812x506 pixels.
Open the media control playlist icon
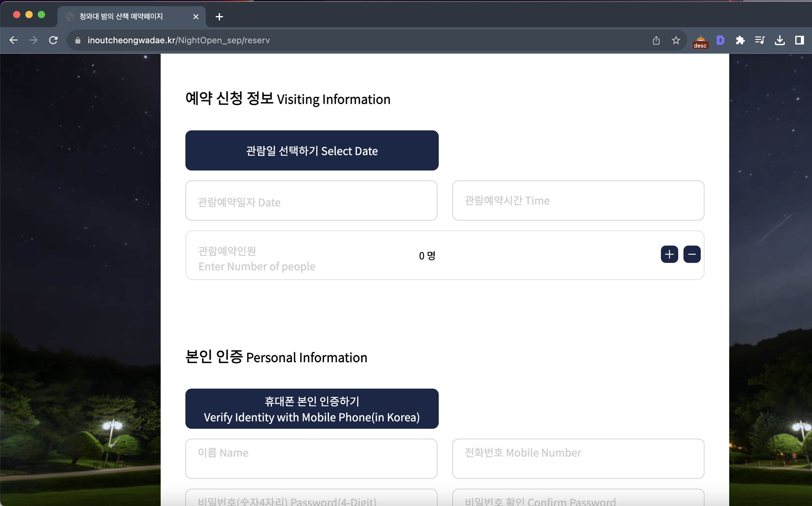[760, 40]
